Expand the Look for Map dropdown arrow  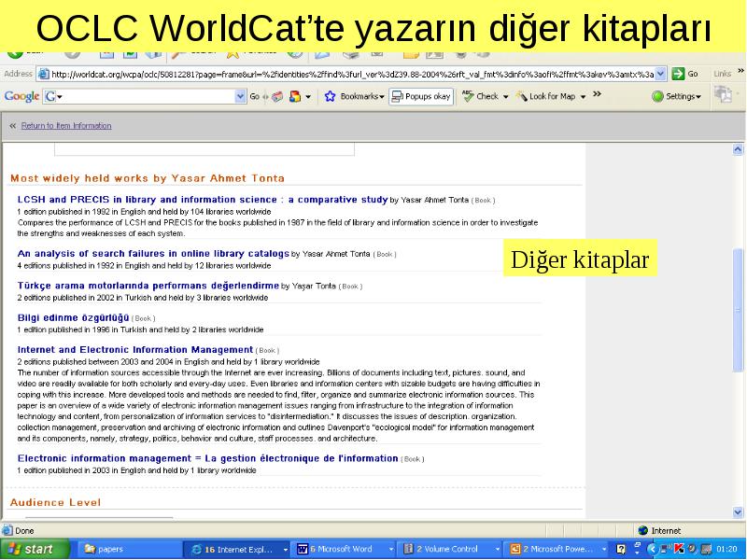(x=583, y=97)
